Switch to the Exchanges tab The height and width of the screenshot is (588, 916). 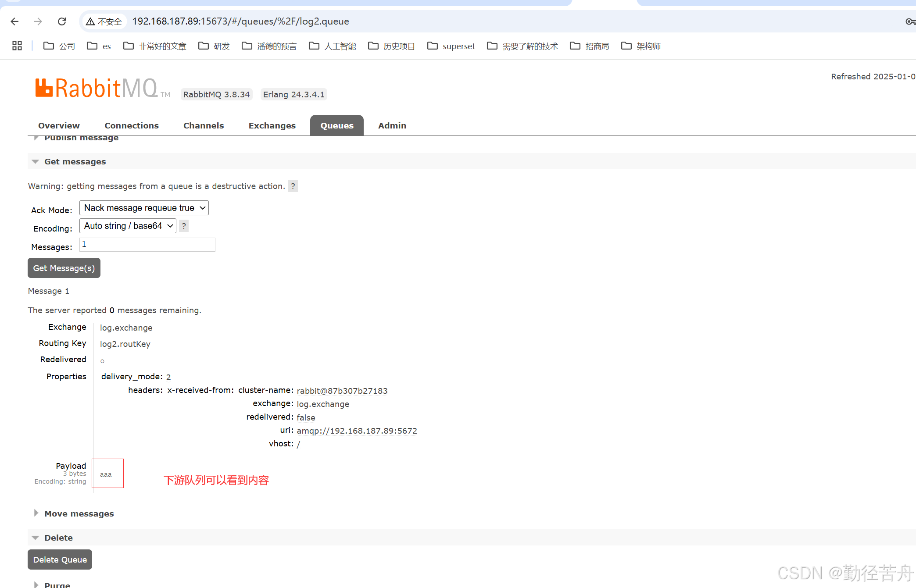click(x=272, y=125)
